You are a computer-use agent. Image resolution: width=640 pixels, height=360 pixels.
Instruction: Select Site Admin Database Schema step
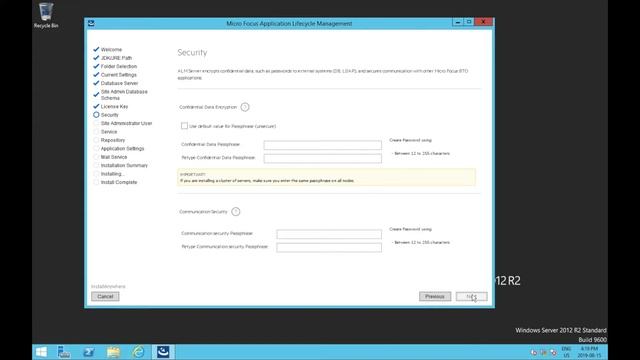coord(124,95)
